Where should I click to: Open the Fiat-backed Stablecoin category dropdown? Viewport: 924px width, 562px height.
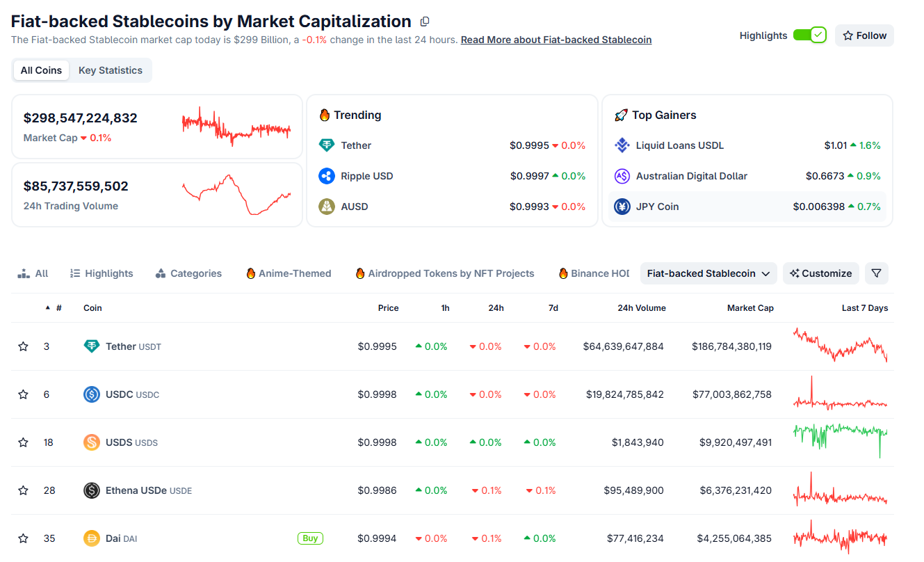click(x=708, y=273)
